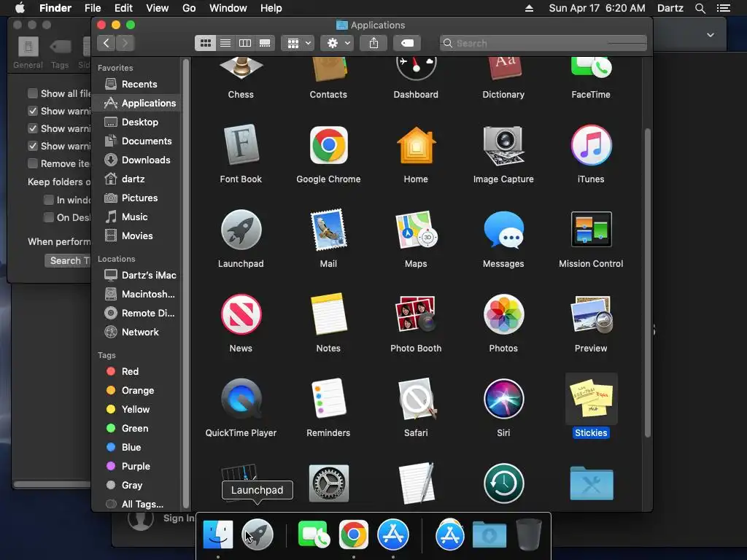Screen dimensions: 747x560
Task: Switch to list view in toolbar
Action: click(x=225, y=43)
